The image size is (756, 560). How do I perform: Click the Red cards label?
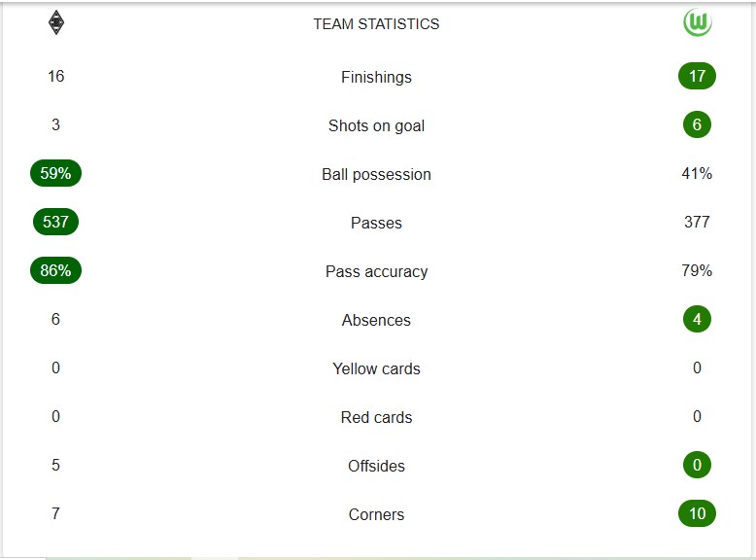[x=377, y=418]
